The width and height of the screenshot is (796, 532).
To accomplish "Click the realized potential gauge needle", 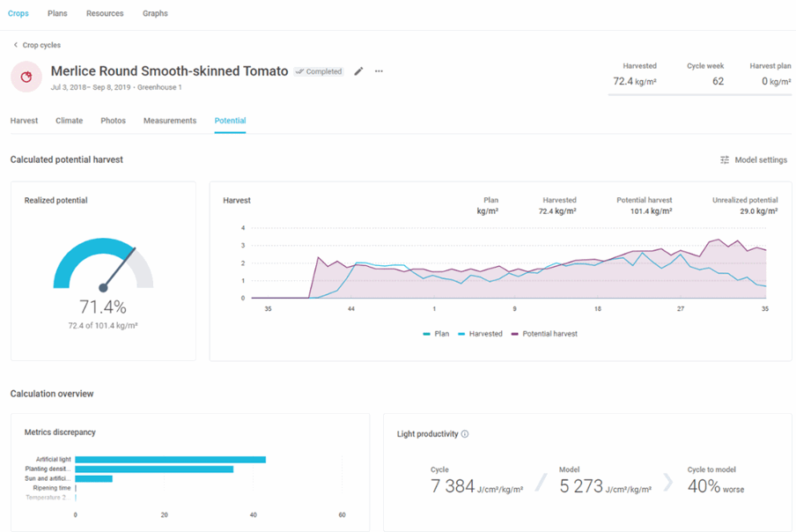I will (x=119, y=268).
